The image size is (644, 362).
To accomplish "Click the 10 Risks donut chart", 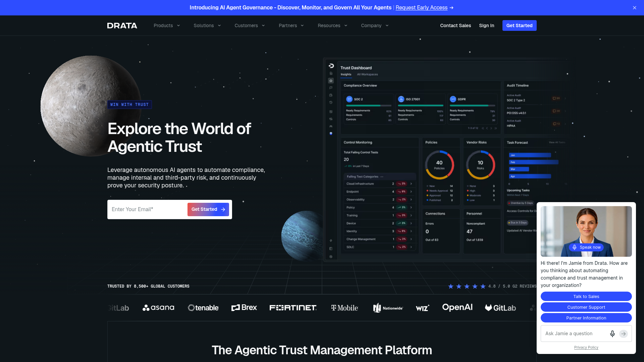I will point(480,165).
